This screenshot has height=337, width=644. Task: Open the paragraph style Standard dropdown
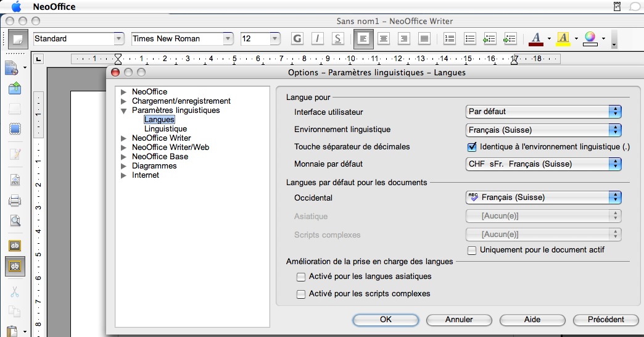(x=118, y=39)
